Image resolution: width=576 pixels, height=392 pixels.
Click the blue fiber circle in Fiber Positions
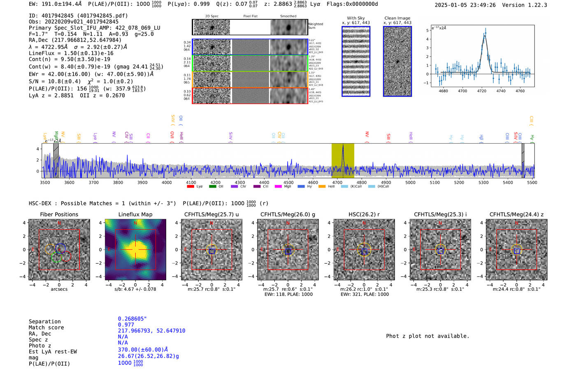60,248
